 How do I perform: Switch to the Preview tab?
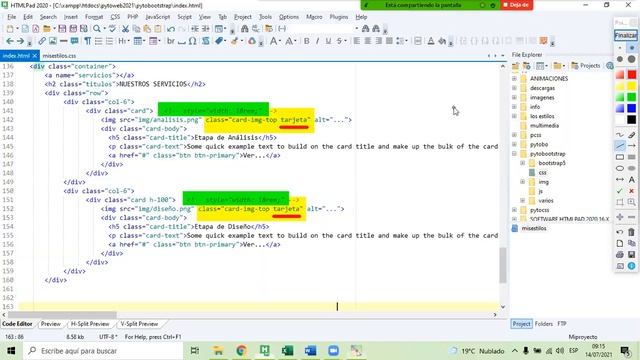coord(51,324)
